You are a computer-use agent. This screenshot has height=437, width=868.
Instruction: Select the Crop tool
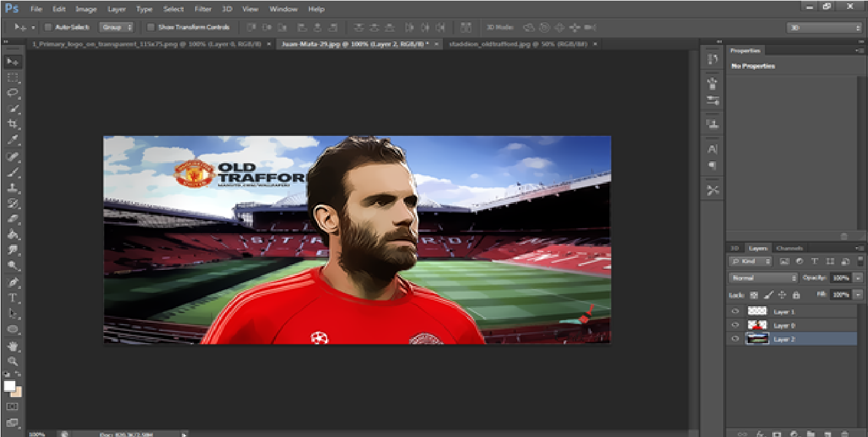pyautogui.click(x=13, y=124)
